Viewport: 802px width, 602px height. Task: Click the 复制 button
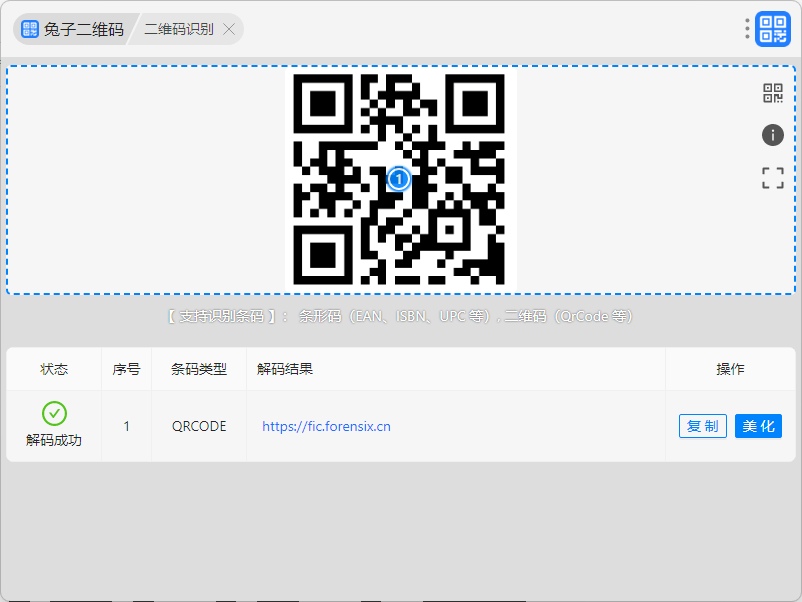tap(703, 426)
